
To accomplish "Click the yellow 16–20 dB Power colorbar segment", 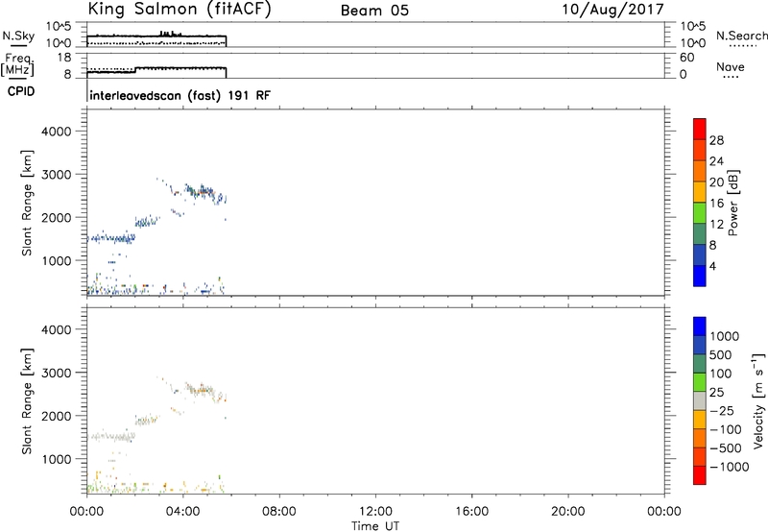I will 700,192.
